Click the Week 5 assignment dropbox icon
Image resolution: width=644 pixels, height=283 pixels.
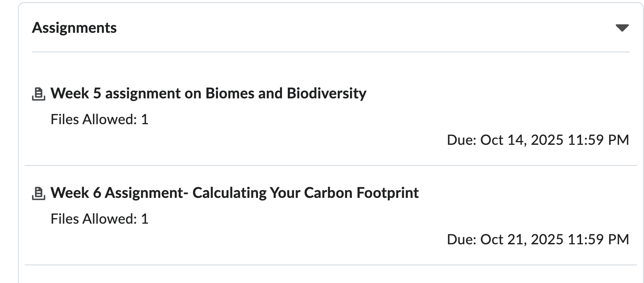[x=39, y=94]
